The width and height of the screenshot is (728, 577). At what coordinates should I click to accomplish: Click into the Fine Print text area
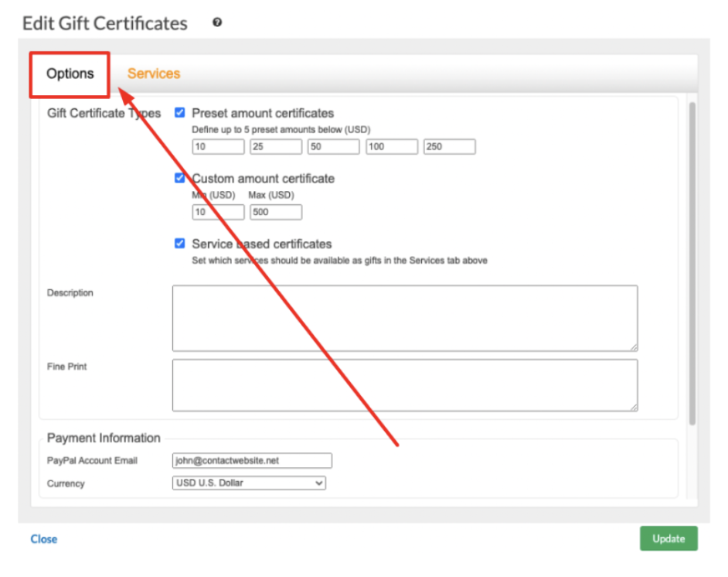coord(405,385)
